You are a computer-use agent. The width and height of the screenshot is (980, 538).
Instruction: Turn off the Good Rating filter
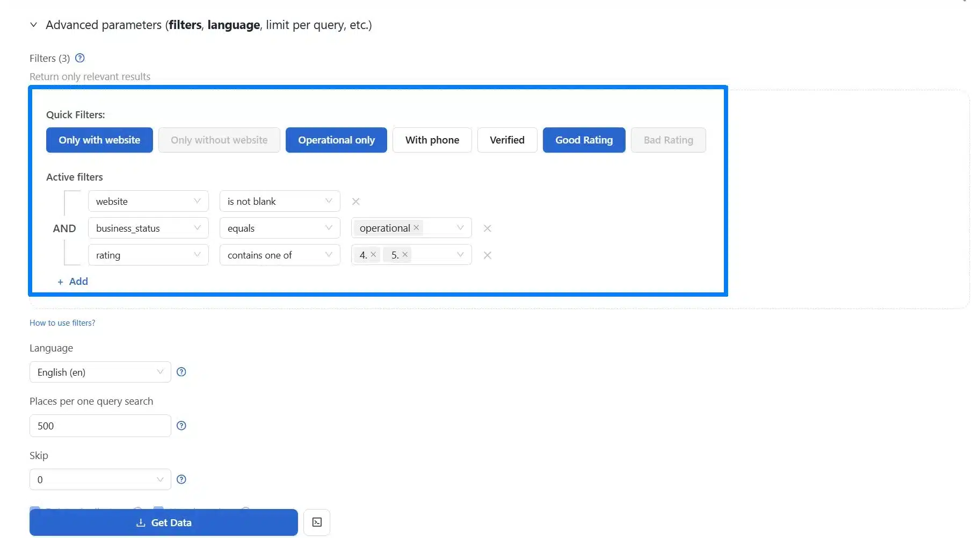[584, 140]
